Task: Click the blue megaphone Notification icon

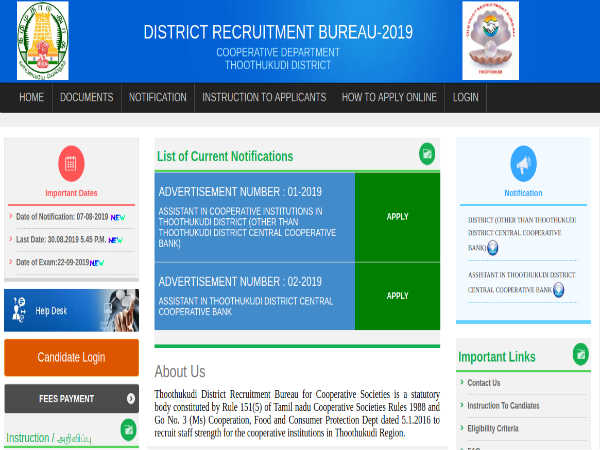Action: pyautogui.click(x=523, y=163)
